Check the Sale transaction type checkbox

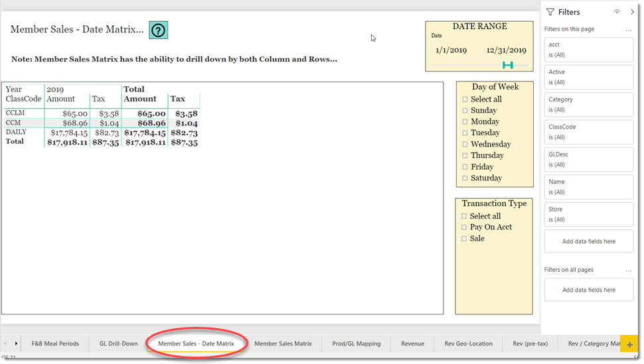coord(463,239)
